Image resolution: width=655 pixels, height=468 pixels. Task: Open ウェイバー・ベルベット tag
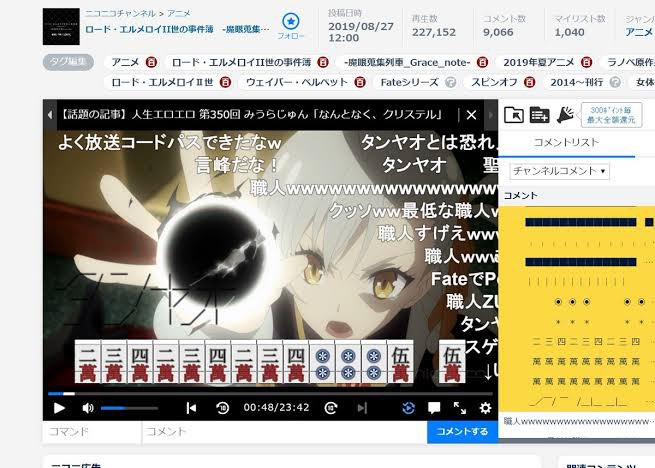pyautogui.click(x=297, y=82)
